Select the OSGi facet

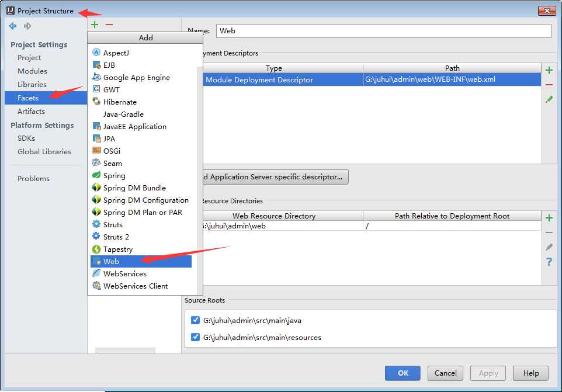click(141, 151)
